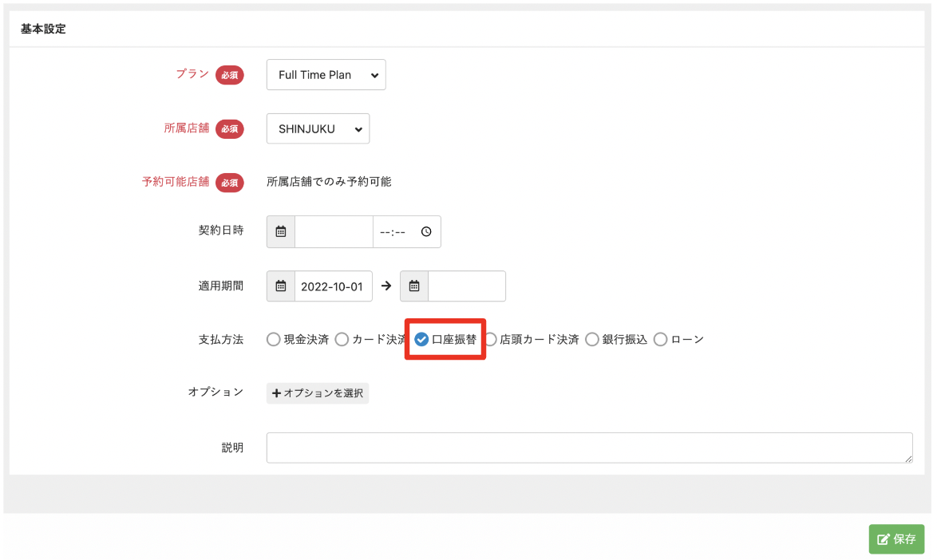
Task: Click the 契約日時 date input field
Action: [334, 232]
